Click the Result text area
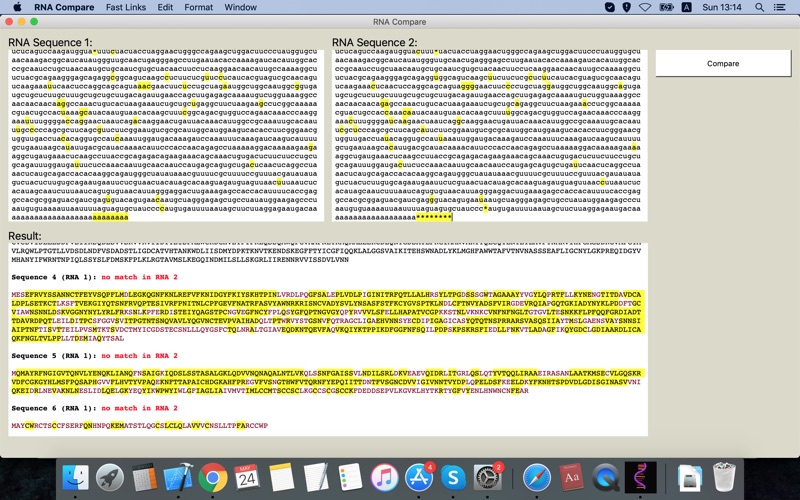 [x=328, y=339]
